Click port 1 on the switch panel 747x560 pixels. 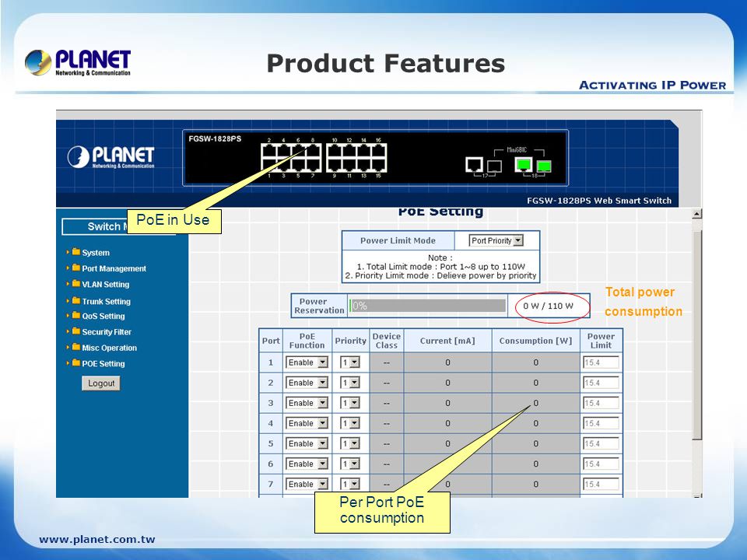pos(269,165)
